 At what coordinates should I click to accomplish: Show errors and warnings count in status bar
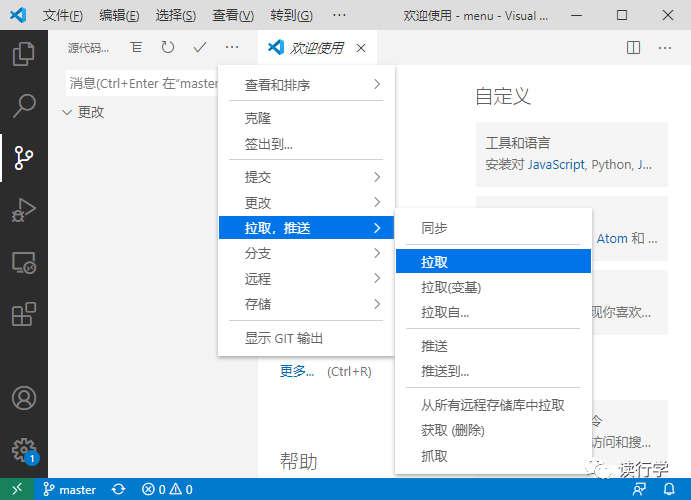(x=167, y=489)
